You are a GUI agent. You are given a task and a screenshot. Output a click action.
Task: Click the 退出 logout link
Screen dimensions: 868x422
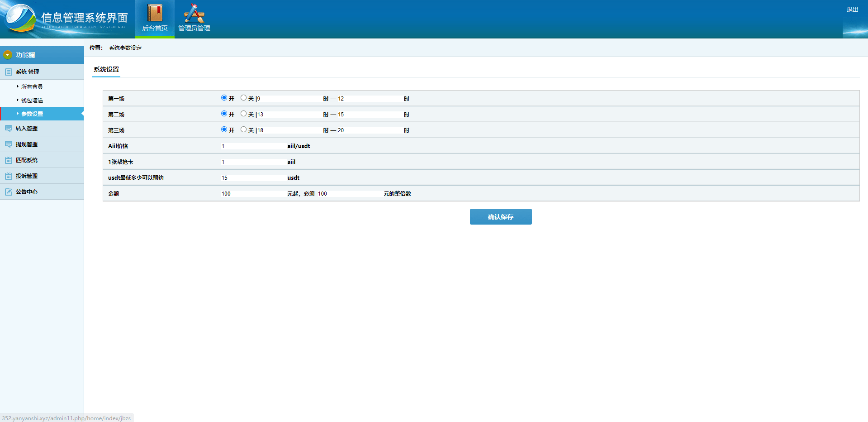[x=852, y=10]
